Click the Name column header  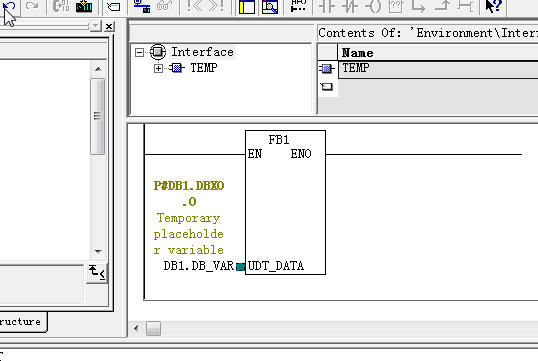point(438,53)
